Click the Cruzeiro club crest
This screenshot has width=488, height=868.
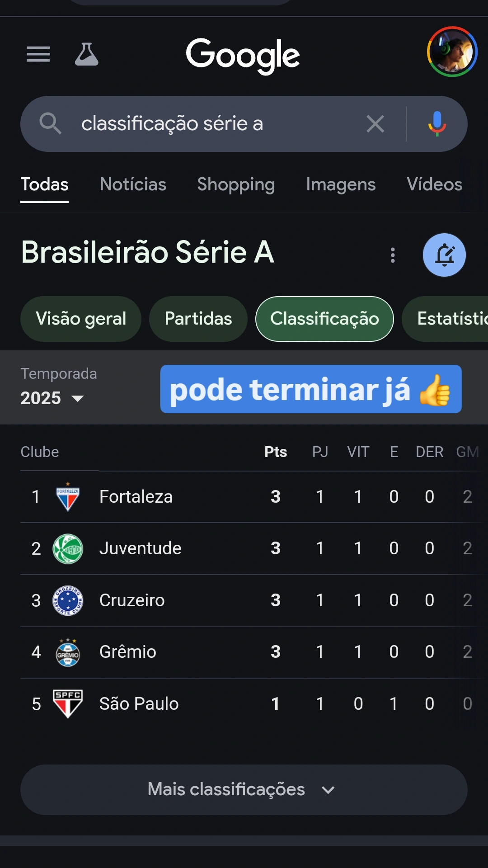[x=68, y=600]
